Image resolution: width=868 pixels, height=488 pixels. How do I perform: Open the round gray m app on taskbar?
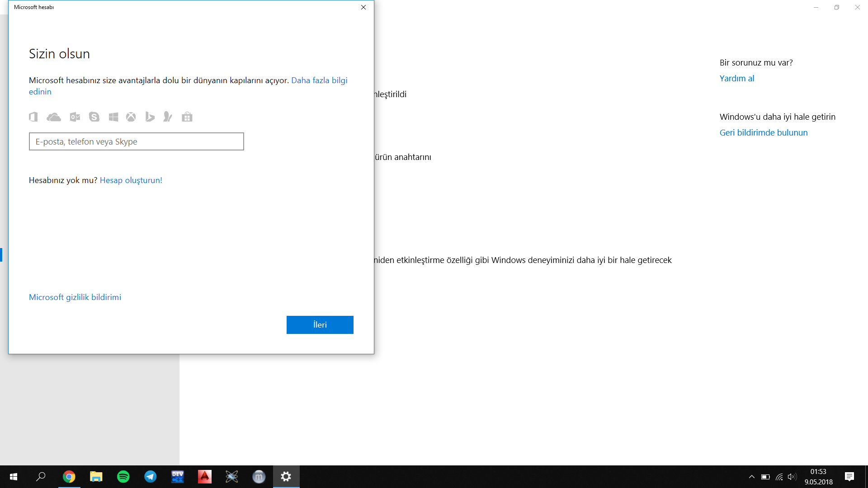(259, 477)
